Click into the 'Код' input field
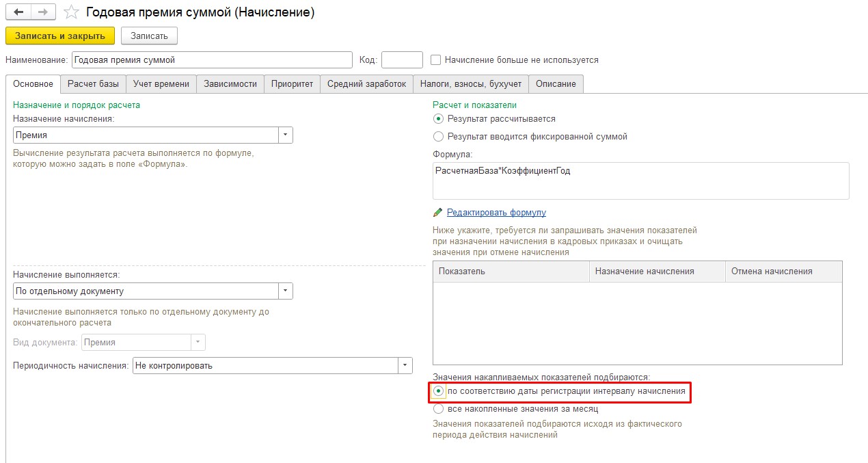Image resolution: width=868 pixels, height=463 pixels. coord(402,60)
